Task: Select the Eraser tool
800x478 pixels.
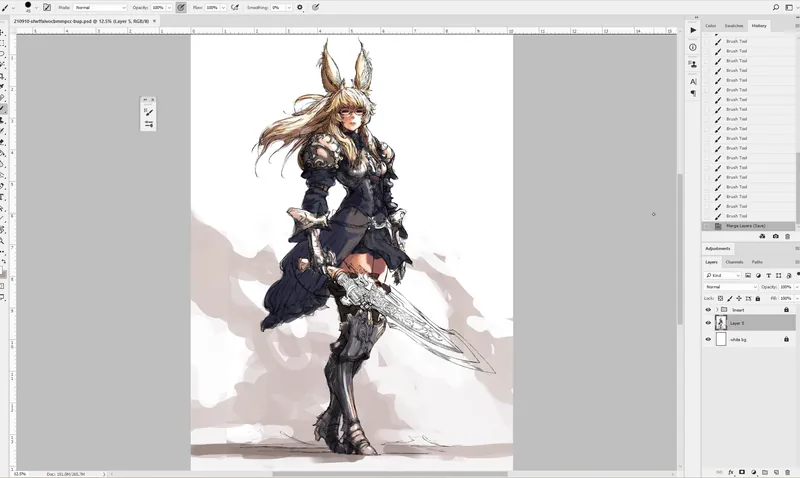Action: click(3, 142)
